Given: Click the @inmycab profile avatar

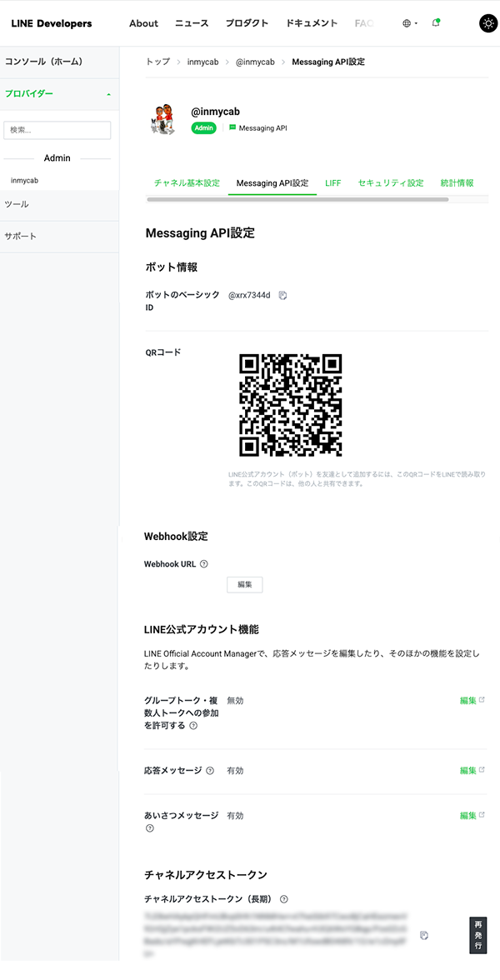Looking at the screenshot, I should click(163, 120).
